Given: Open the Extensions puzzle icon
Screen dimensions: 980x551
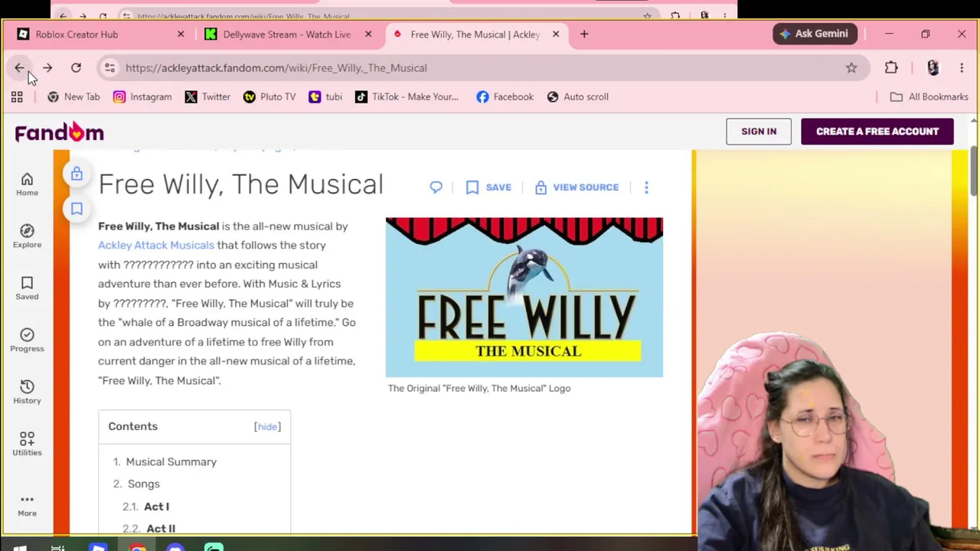Looking at the screenshot, I should tap(891, 67).
